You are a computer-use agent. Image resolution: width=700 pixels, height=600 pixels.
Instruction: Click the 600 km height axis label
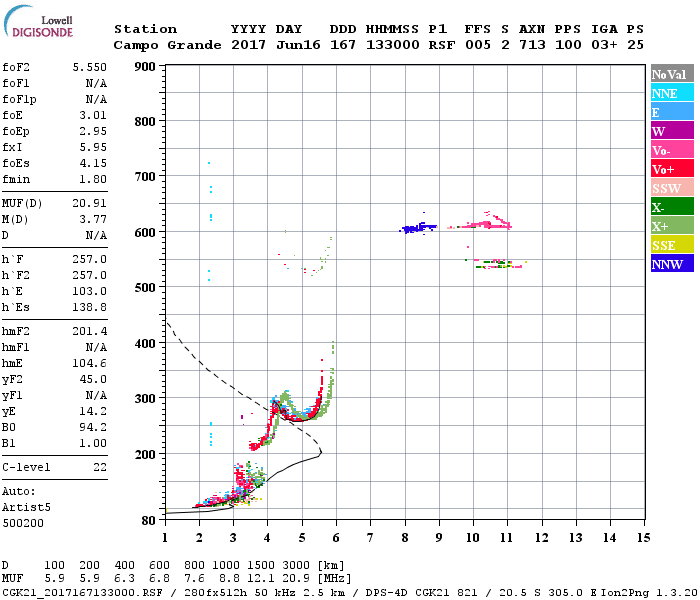145,233
